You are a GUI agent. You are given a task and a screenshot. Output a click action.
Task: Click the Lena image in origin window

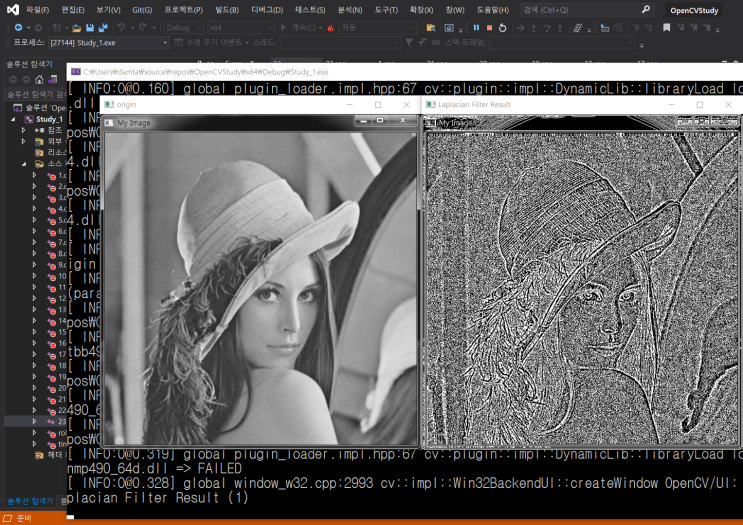(260, 288)
